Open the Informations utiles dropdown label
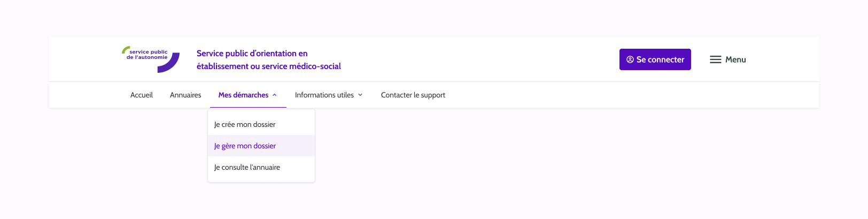 (324, 95)
